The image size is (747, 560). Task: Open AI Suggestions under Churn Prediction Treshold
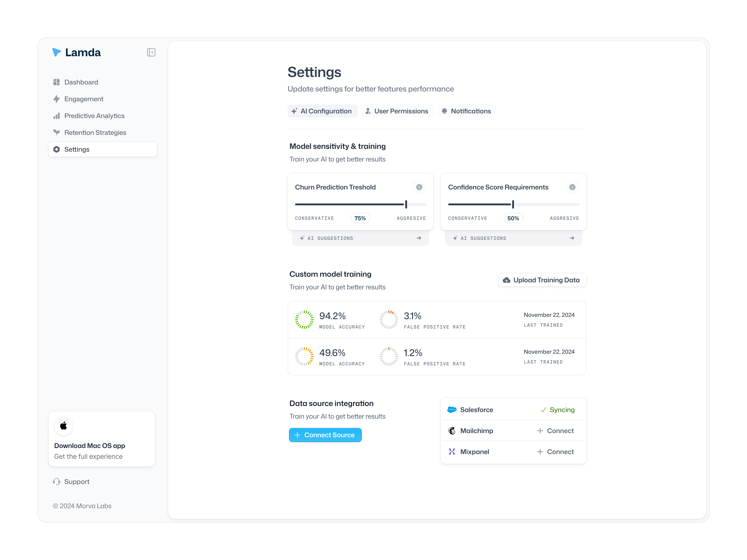click(x=360, y=238)
